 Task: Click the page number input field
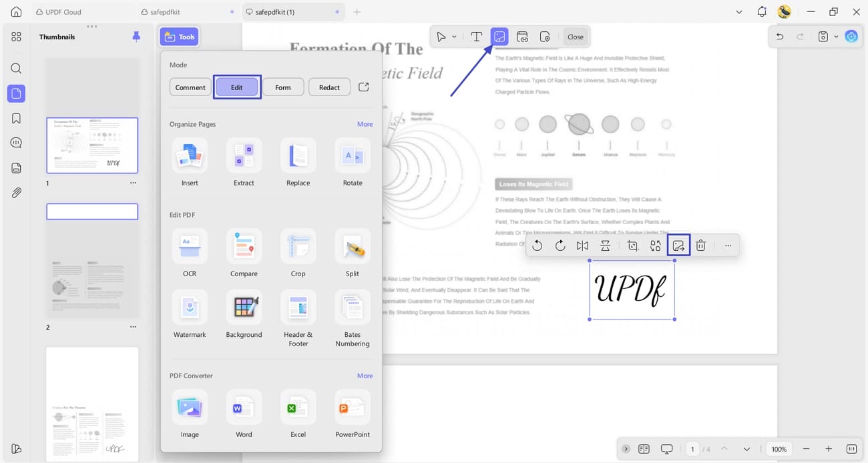click(x=692, y=449)
